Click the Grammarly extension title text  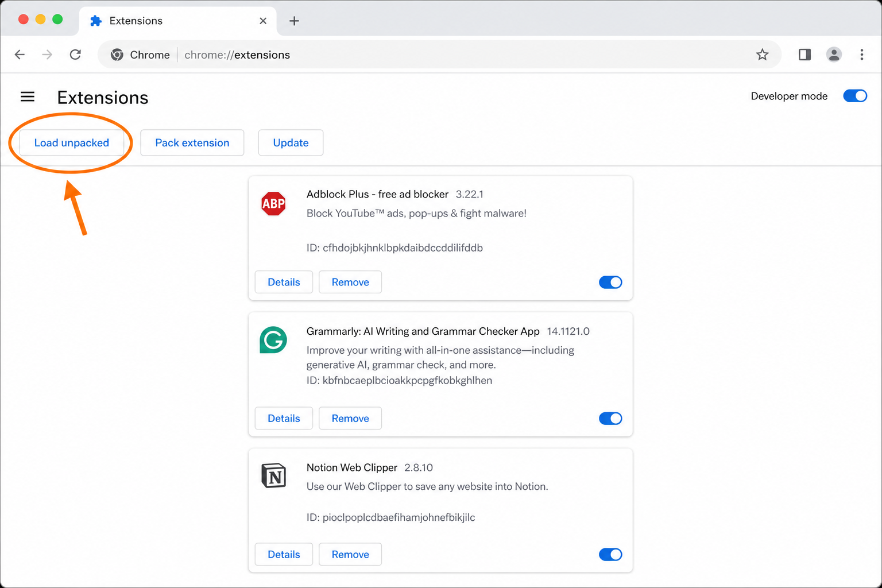tap(423, 331)
